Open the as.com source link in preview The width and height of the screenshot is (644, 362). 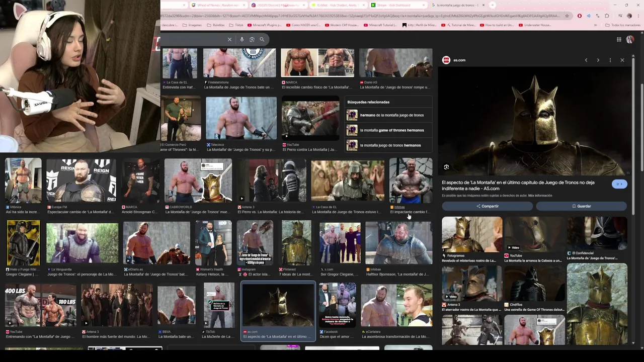pos(459,60)
